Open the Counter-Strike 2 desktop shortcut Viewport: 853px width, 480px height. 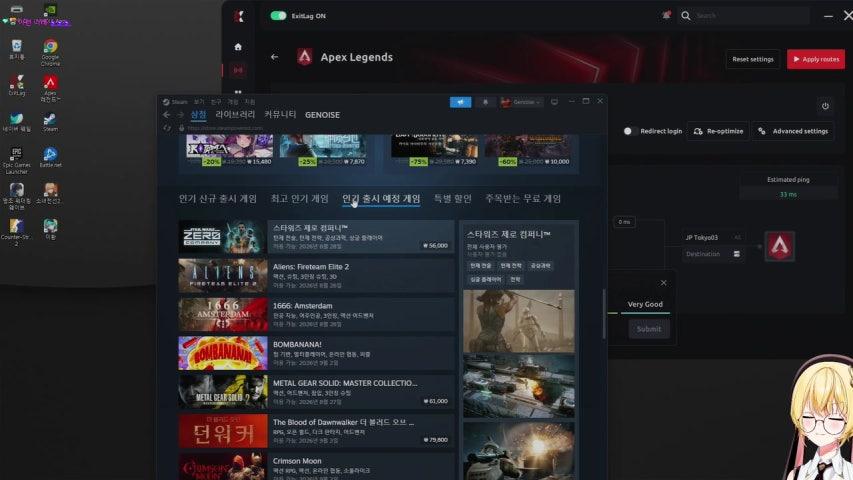pos(16,232)
